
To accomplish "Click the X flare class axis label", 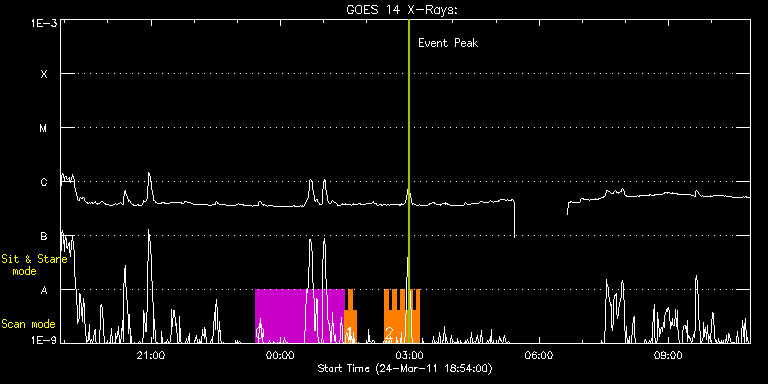I will click(44, 74).
